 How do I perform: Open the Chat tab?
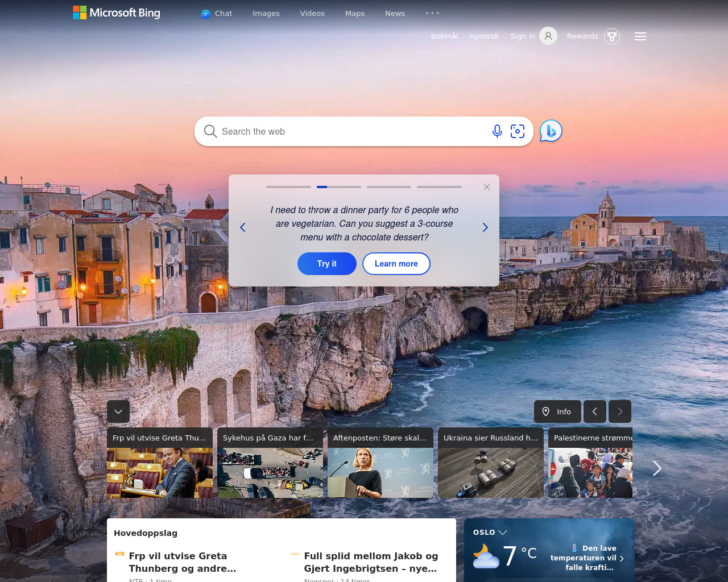[x=217, y=14]
